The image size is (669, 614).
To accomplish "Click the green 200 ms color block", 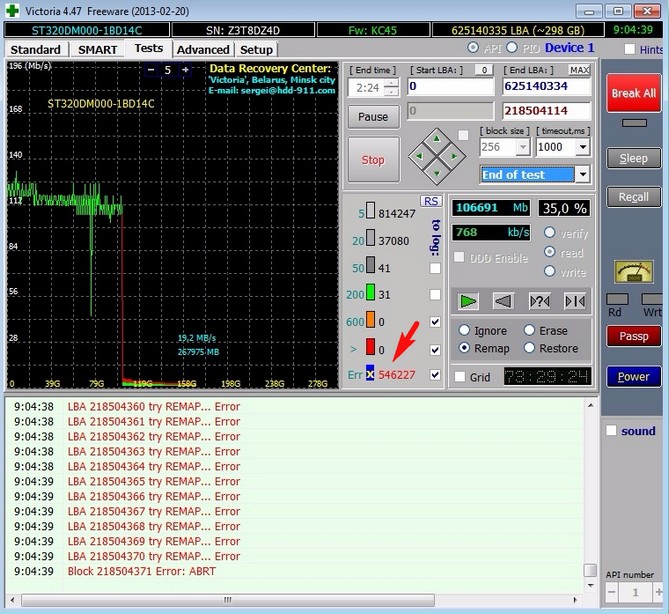I will [369, 294].
